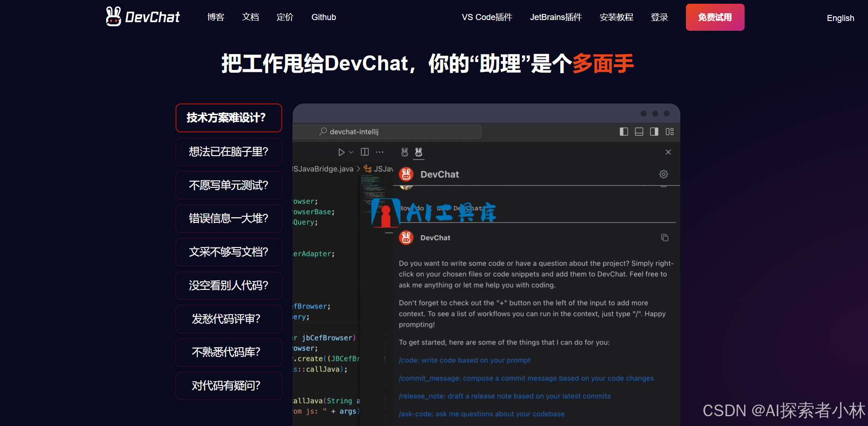Open the 安装教程 install tutorial
The width and height of the screenshot is (868, 426).
(616, 17)
